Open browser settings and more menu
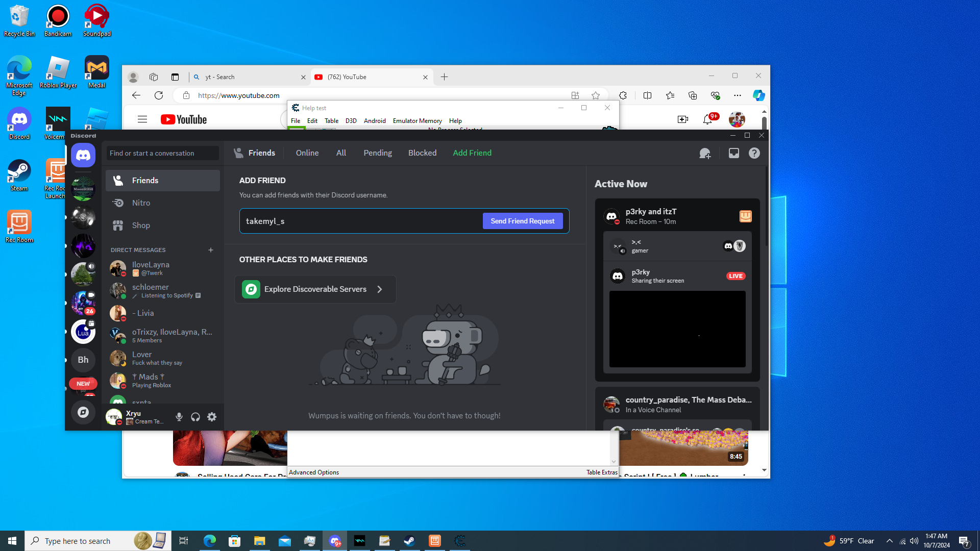The height and width of the screenshot is (551, 980). coord(737,95)
